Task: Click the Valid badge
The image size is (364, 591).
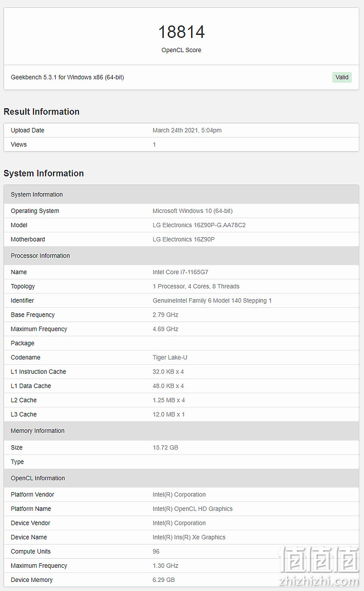Action: [x=342, y=77]
